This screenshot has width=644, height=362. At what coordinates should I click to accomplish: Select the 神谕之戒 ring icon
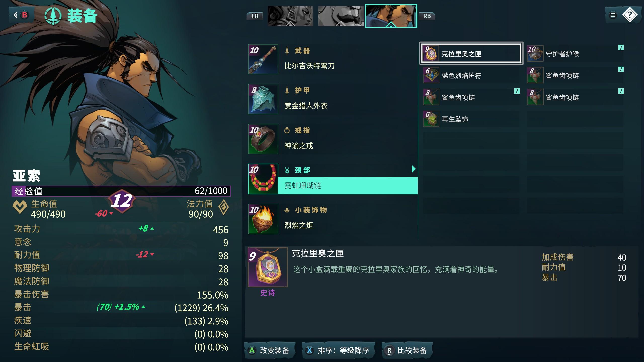(x=263, y=139)
